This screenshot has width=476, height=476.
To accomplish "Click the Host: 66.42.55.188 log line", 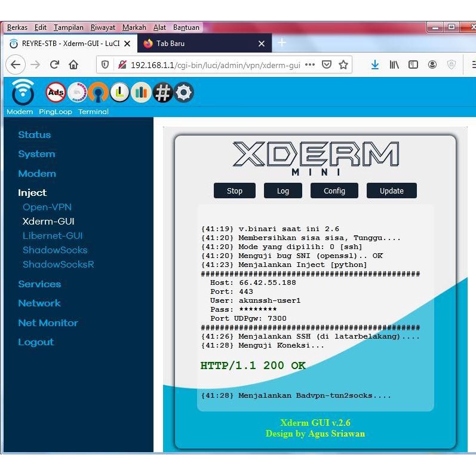I will coord(253,282).
